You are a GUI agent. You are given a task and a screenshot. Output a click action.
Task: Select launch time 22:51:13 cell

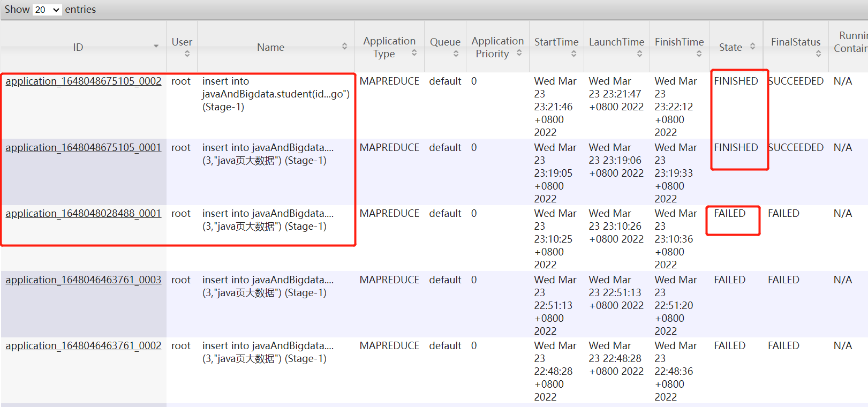(x=616, y=292)
